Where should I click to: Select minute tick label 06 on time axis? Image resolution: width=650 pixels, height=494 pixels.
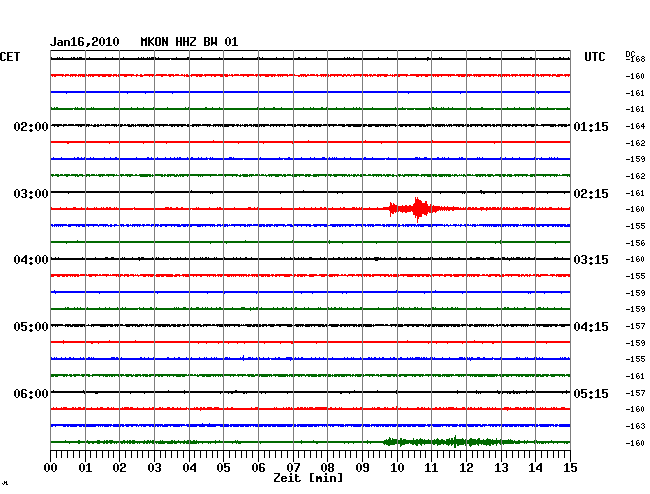(258, 467)
